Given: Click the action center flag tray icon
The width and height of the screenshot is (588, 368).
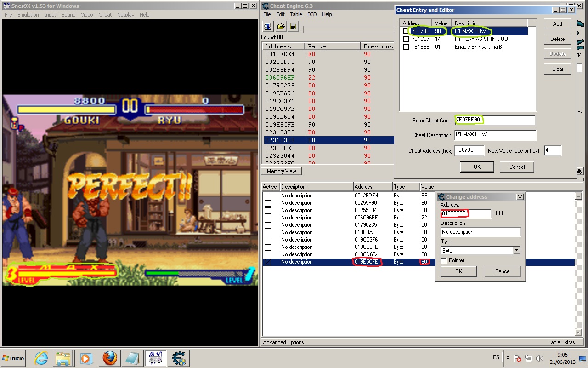Looking at the screenshot, I should (x=518, y=358).
